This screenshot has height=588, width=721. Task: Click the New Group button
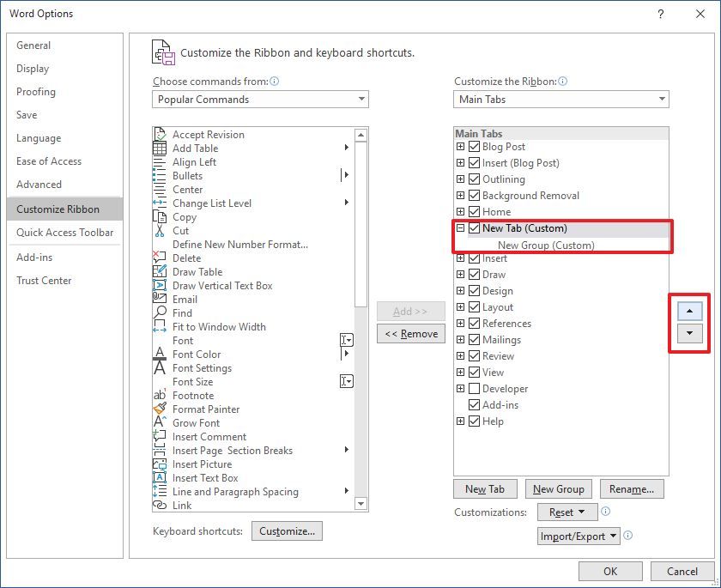[x=559, y=488]
